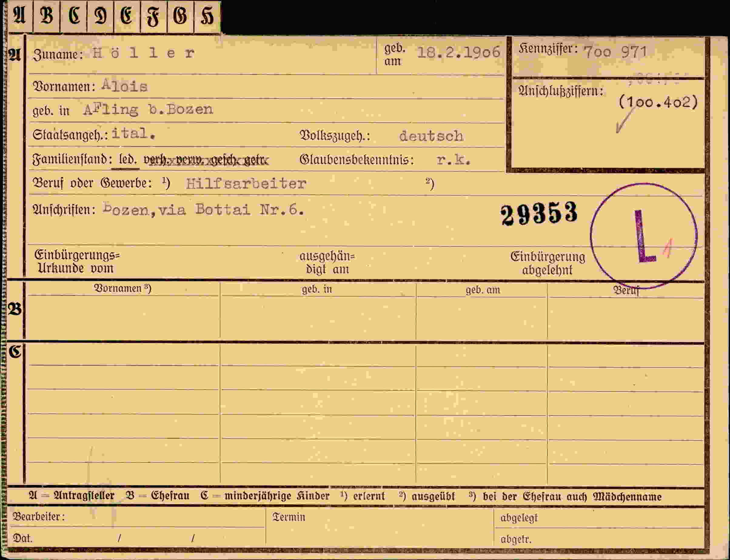Image resolution: width=730 pixels, height=560 pixels.
Task: Click the legend entry "B = Ehefrau"
Action: click(158, 496)
